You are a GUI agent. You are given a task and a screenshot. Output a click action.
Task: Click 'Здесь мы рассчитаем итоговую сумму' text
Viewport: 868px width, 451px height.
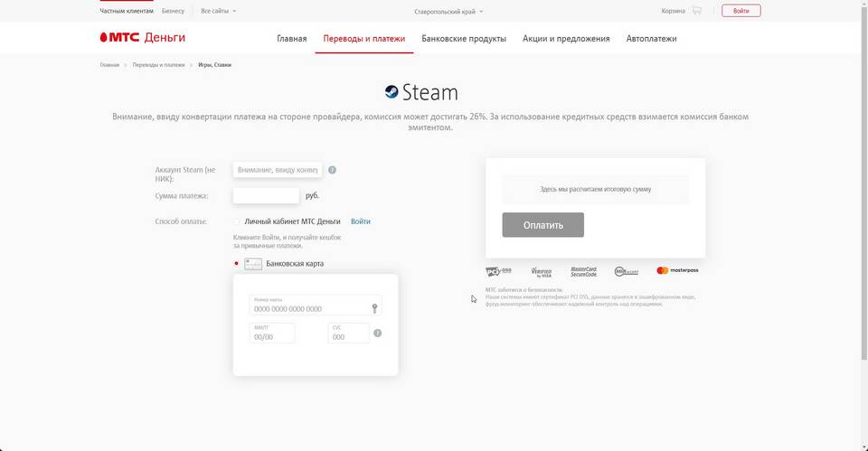596,189
